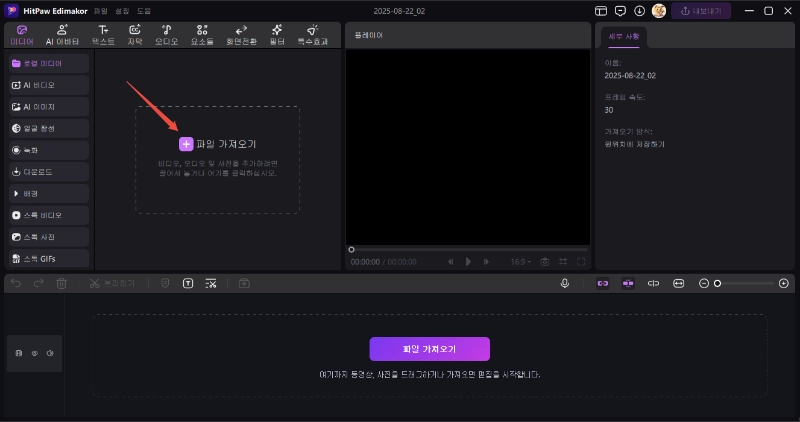800x422 pixels.
Task: Click the purple 파일 가져오기 timeline button
Action: pyautogui.click(x=430, y=349)
